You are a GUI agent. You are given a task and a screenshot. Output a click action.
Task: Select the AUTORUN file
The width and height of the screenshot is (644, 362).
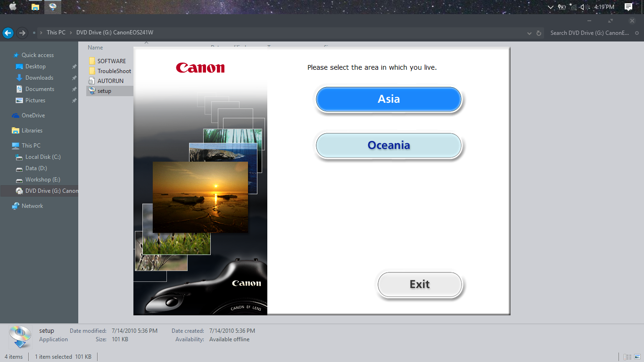[110, 81]
